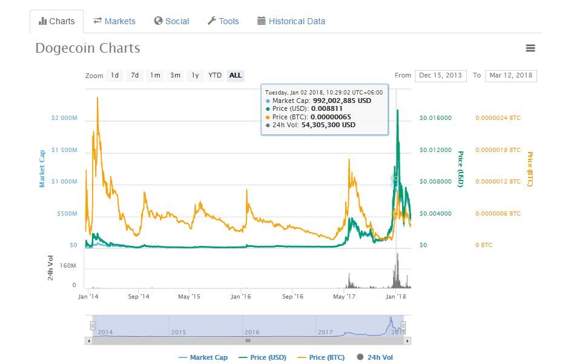Click the Sep '14 x-axis label
This screenshot has width=588, height=364.
click(139, 297)
